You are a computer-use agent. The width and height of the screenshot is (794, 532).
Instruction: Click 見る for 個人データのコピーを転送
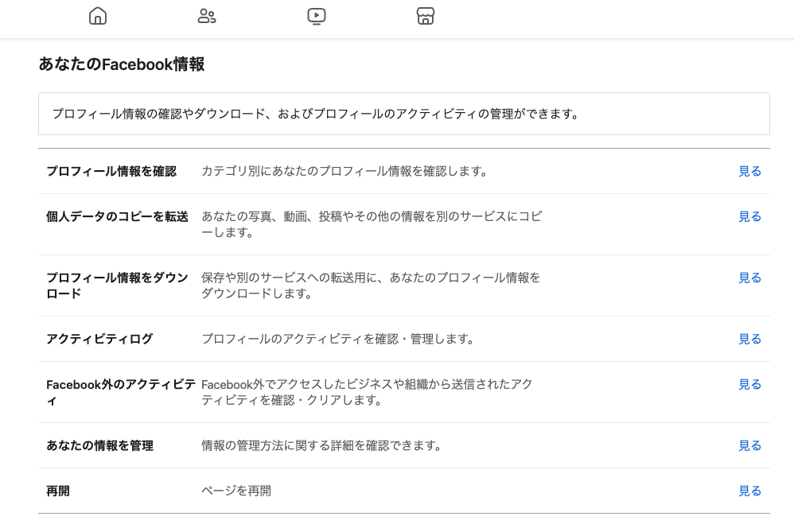coord(749,217)
